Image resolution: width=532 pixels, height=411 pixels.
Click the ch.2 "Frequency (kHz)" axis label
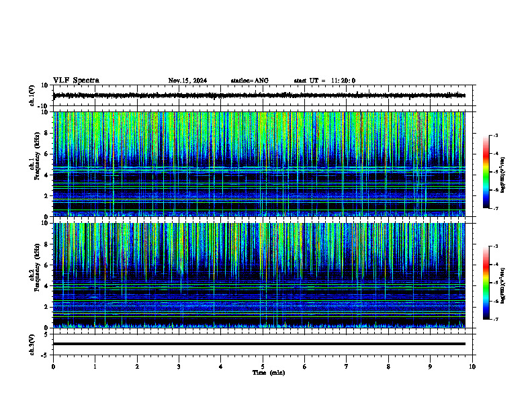click(x=38, y=267)
